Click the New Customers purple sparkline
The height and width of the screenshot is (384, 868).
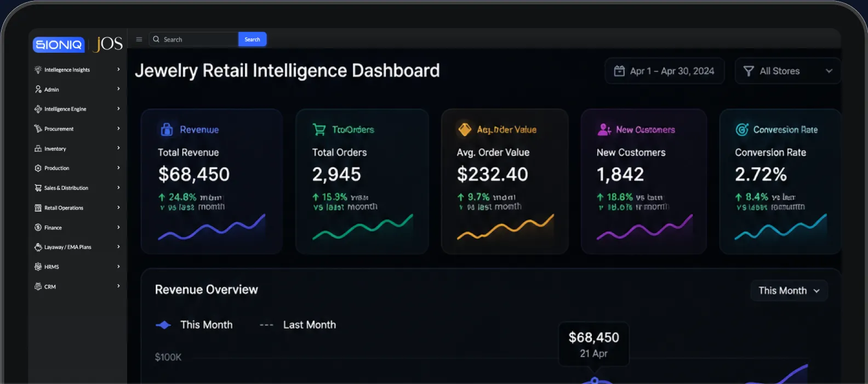point(644,227)
